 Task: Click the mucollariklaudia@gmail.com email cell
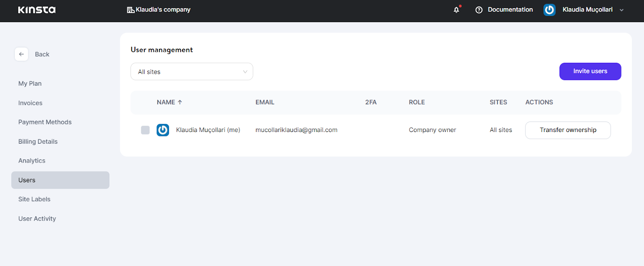click(296, 130)
